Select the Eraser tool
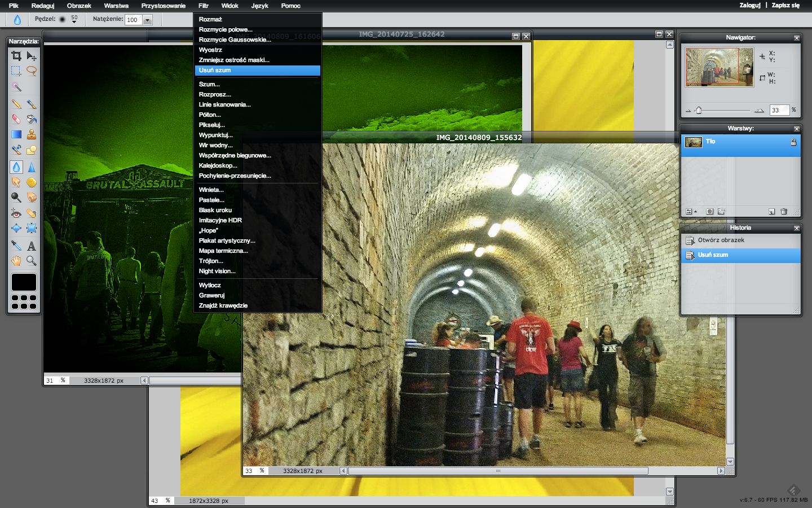 click(x=16, y=119)
